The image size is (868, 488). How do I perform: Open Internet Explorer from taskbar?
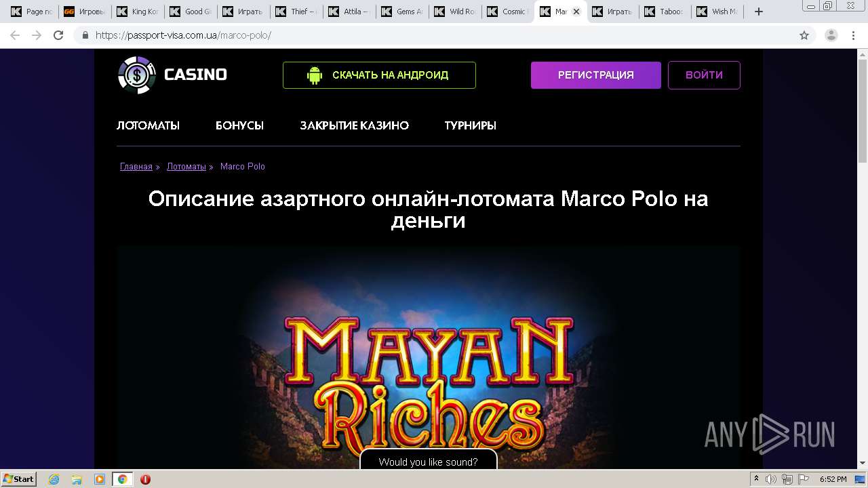(54, 479)
